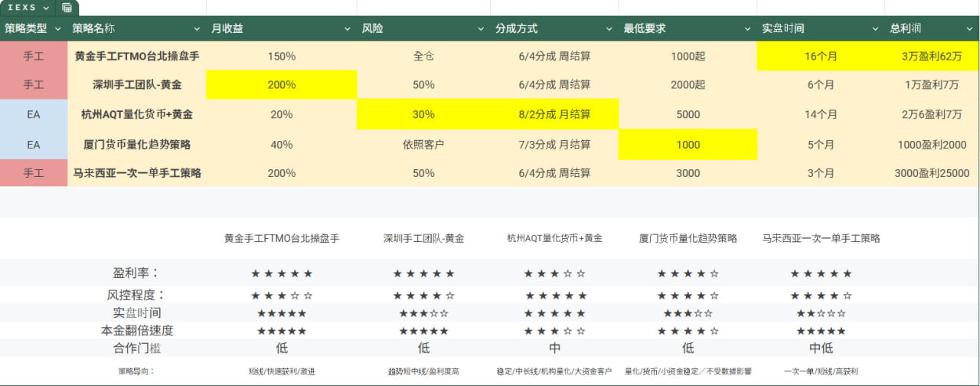
Task: Click the 中低 cooperation threshold cell
Action: click(x=821, y=348)
